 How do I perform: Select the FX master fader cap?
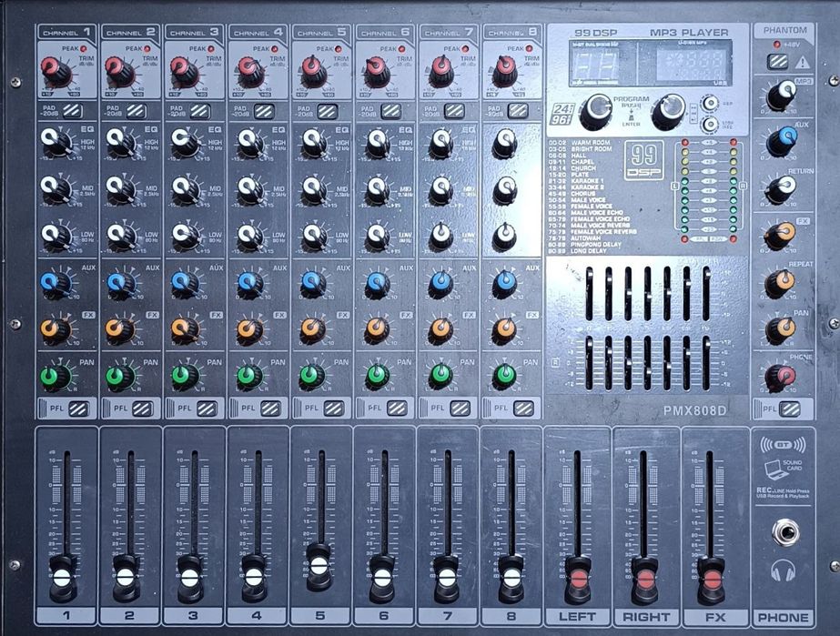pyautogui.click(x=712, y=580)
